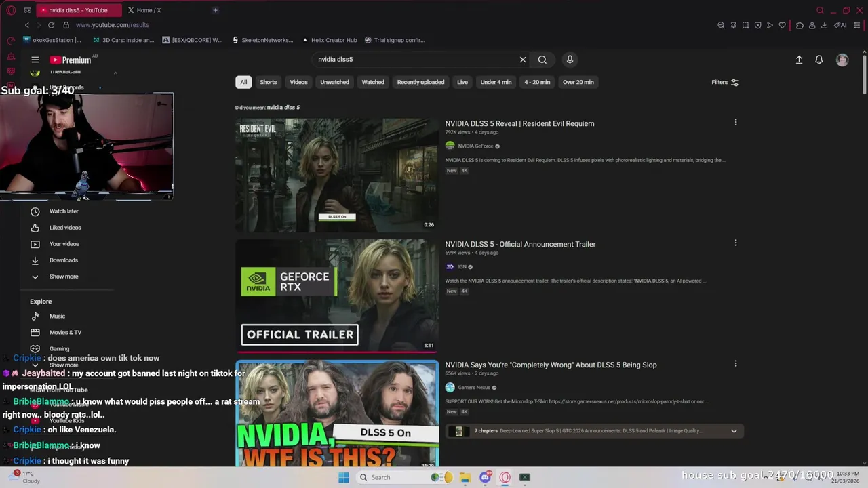
Task: Open the [ESX/QBCORE] bookmark
Action: (x=193, y=40)
